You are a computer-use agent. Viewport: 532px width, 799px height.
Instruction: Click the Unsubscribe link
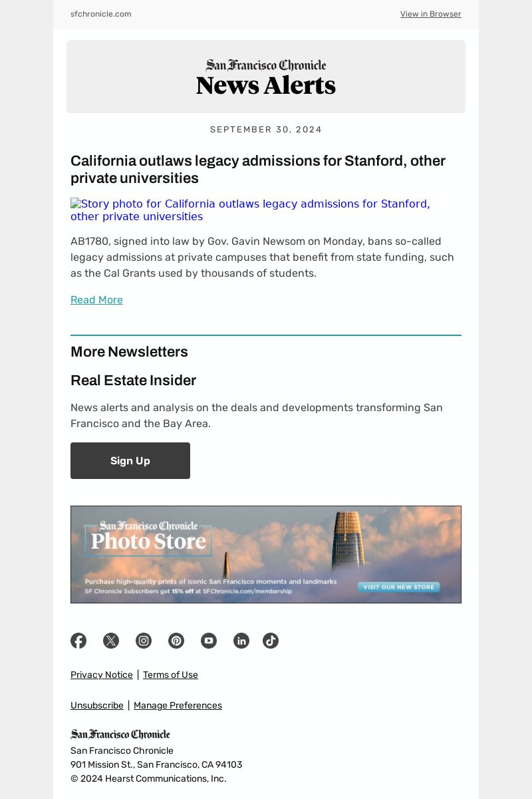tap(97, 705)
